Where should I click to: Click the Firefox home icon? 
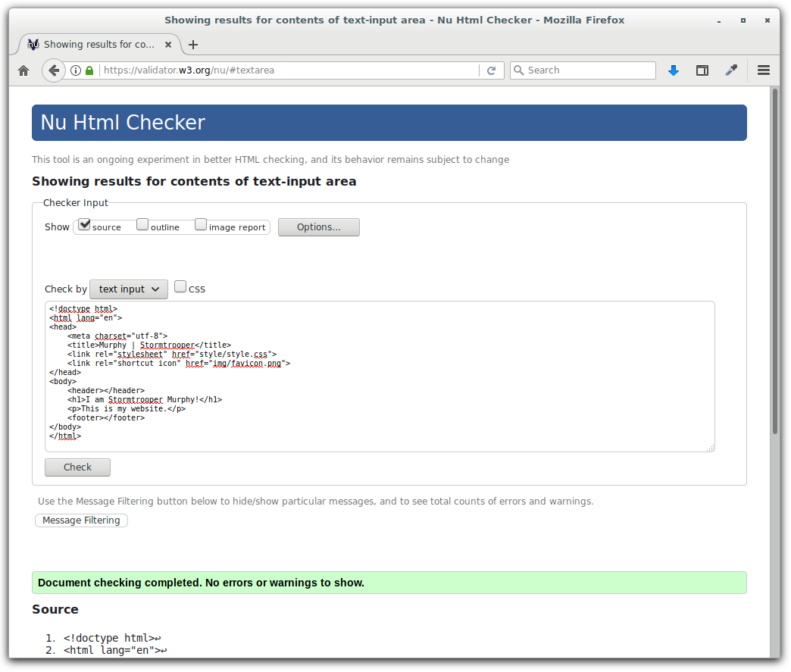pyautogui.click(x=23, y=70)
